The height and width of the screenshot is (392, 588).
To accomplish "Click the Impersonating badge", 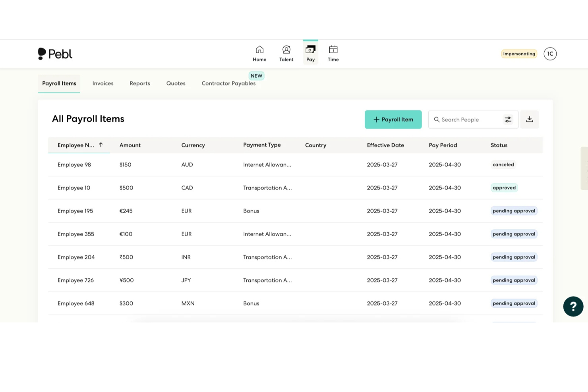I will click(x=519, y=54).
